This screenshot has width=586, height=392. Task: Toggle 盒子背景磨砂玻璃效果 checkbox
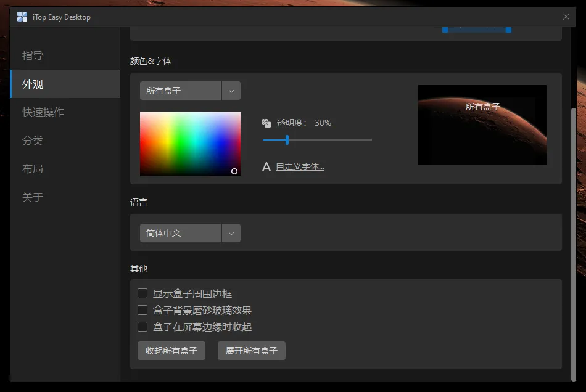pyautogui.click(x=142, y=310)
